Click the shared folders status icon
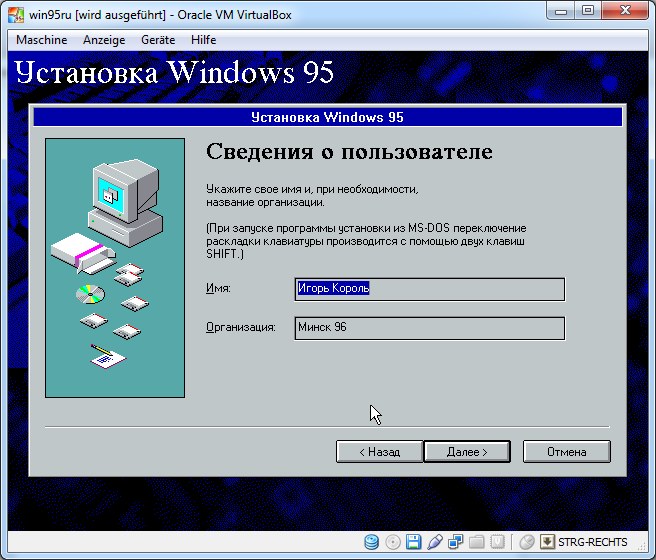 (x=477, y=542)
